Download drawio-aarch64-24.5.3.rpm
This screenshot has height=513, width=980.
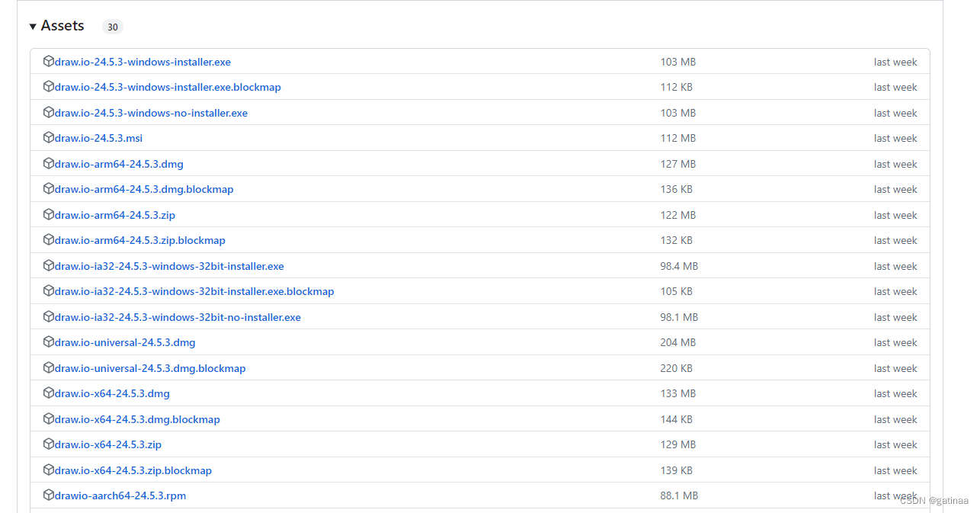(x=120, y=495)
